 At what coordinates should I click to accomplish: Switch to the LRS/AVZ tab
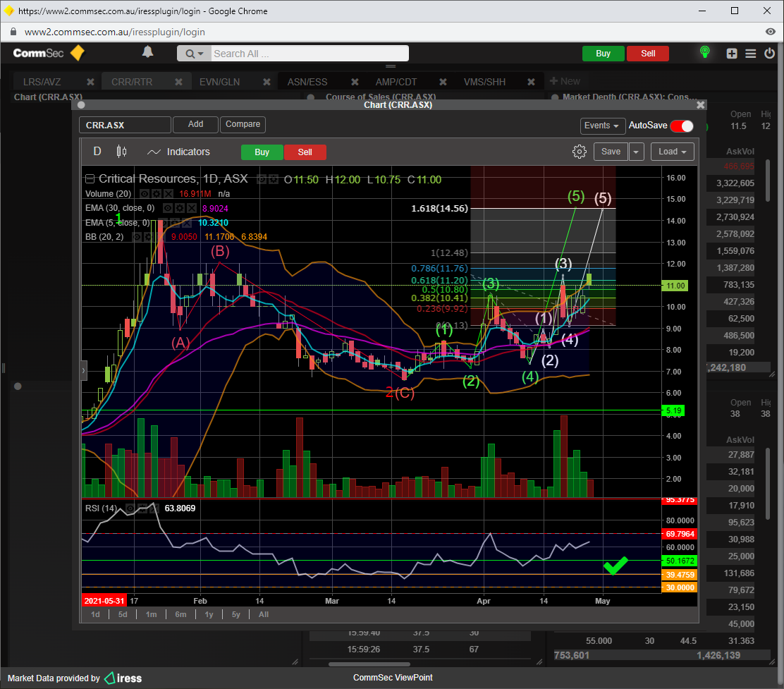click(42, 82)
